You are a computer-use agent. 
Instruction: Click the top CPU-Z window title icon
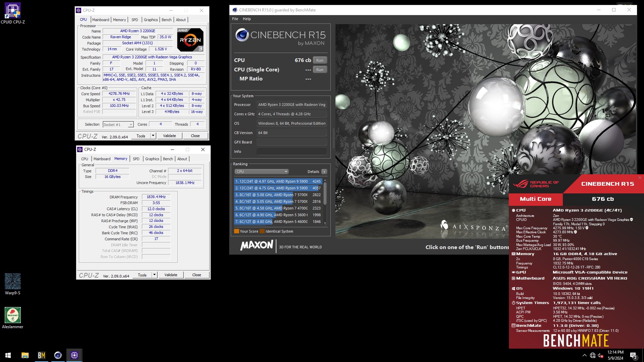[78, 10]
